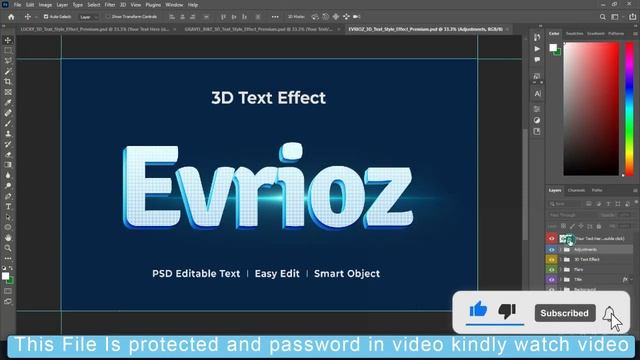Screen dimensions: 640x360
Task: Click the Subscribed button
Action: pos(565,313)
